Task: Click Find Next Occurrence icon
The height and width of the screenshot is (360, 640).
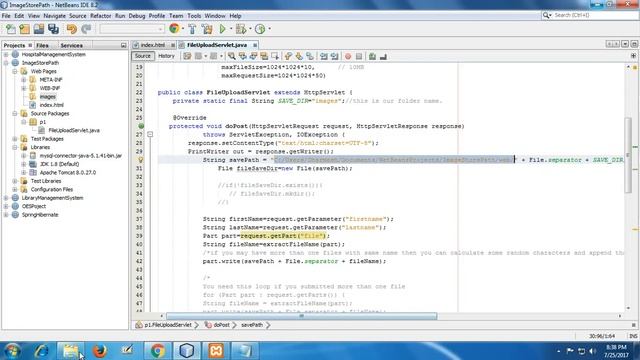Action: 253,56
